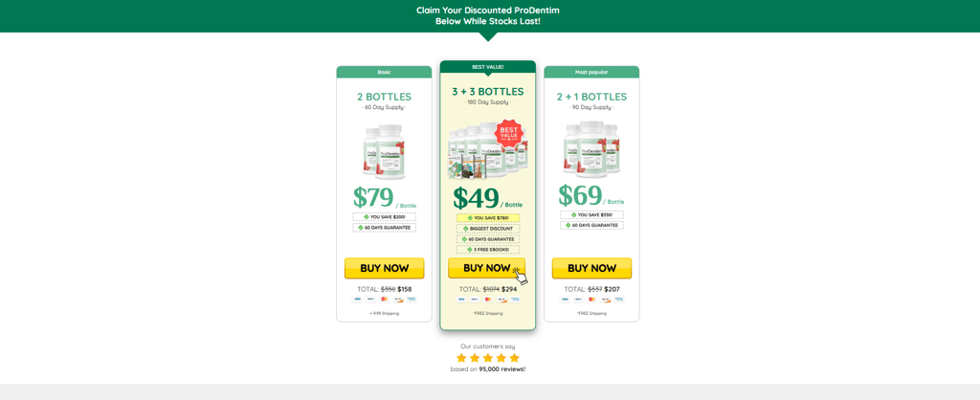
Task: Click the YOU SAVE $780! highlighted label
Action: coord(487,218)
